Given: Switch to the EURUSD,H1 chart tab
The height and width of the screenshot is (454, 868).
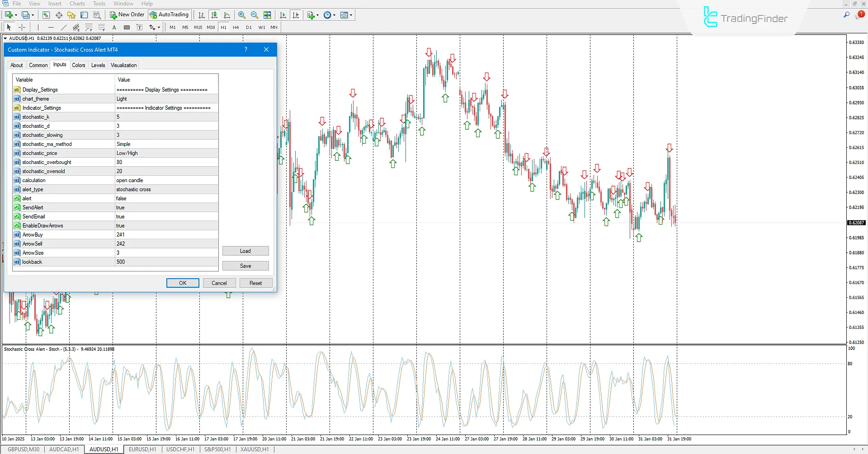Looking at the screenshot, I should click(142, 449).
